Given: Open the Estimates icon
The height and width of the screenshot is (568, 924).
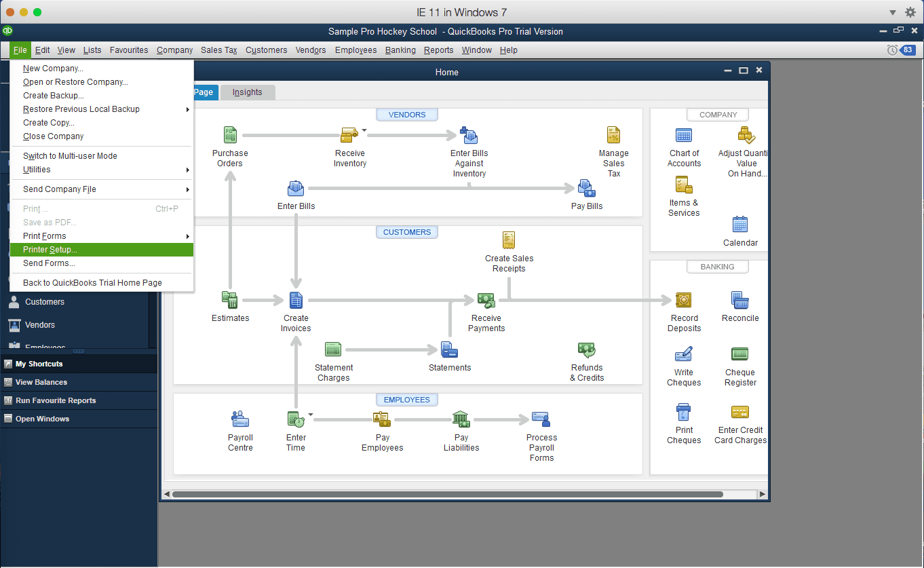Looking at the screenshot, I should pos(230,299).
